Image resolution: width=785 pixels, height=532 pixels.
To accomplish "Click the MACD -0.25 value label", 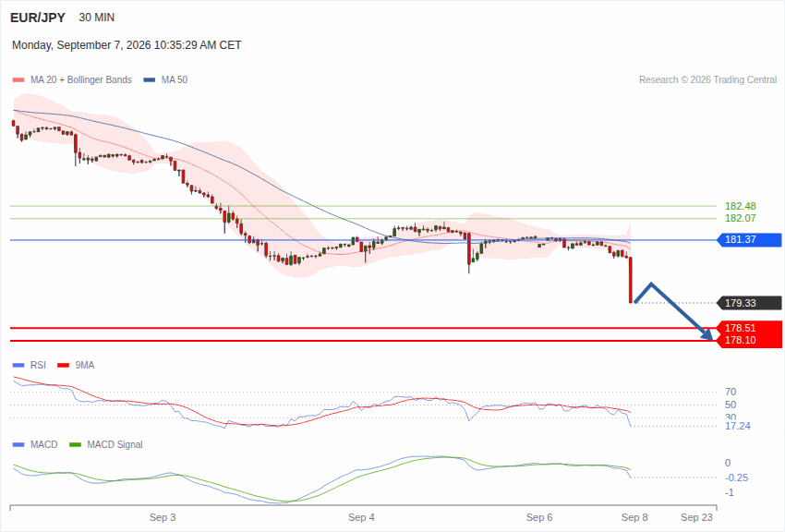I will click(x=736, y=478).
